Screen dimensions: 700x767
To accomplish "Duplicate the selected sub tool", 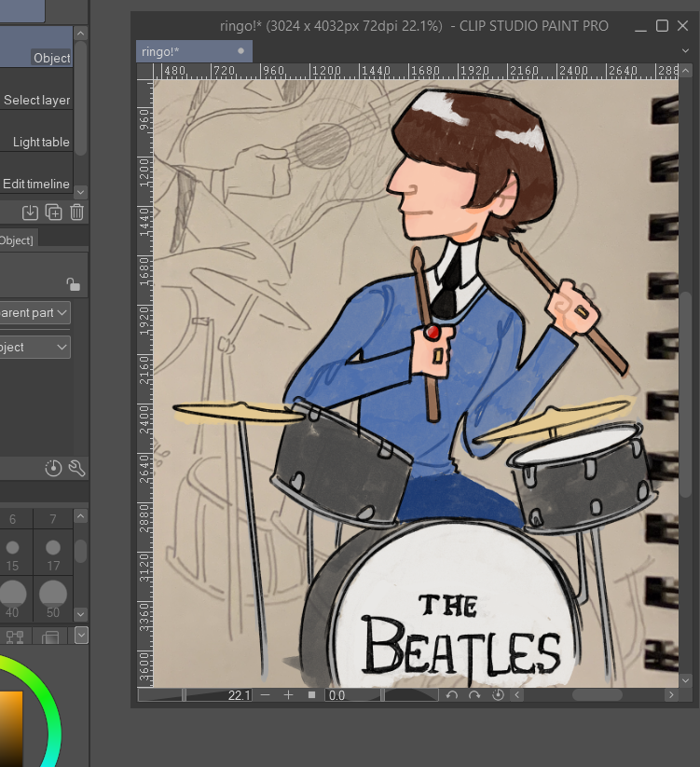I will coord(53,212).
